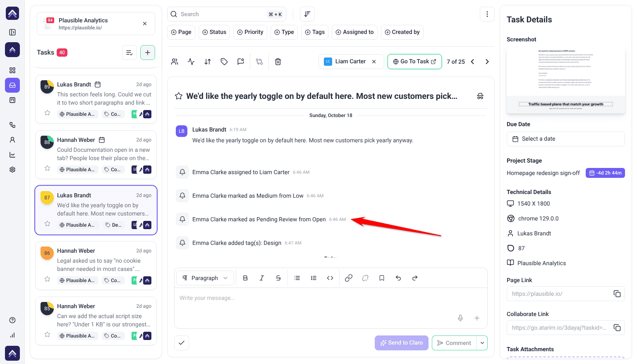Open the Tags filter
Screen dimensions: 637x364
tap(315, 32)
